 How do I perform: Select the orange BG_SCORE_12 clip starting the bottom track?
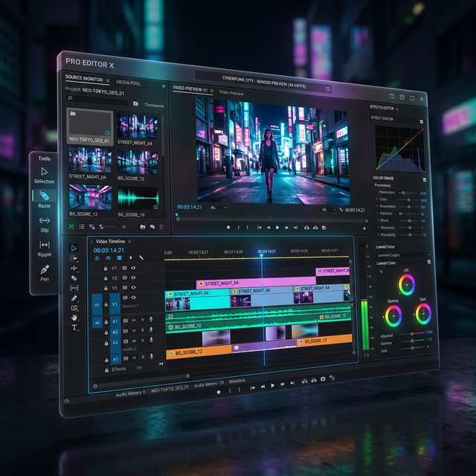[x=199, y=352]
